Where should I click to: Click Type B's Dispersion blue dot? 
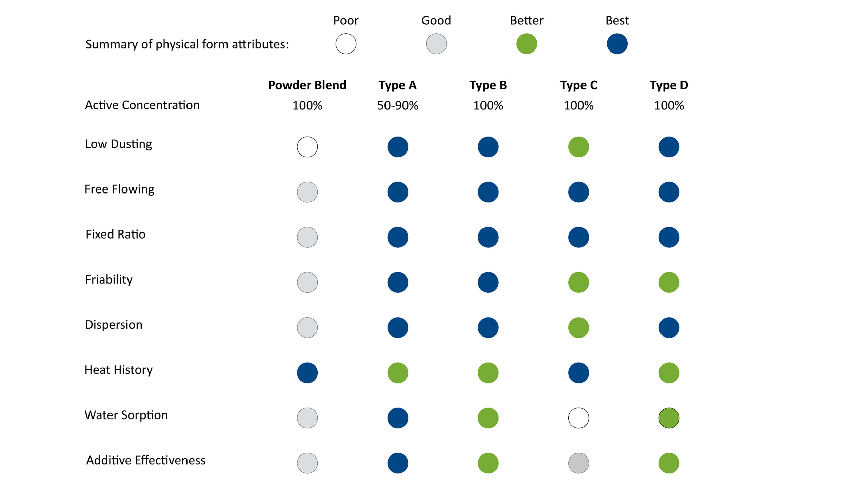[x=488, y=327]
